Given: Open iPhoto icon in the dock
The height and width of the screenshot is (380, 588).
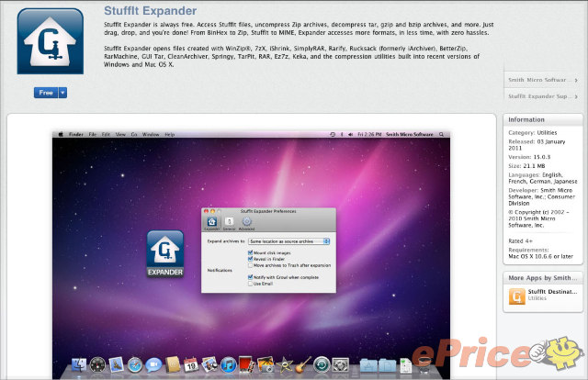Looking at the screenshot, I should 266,364.
